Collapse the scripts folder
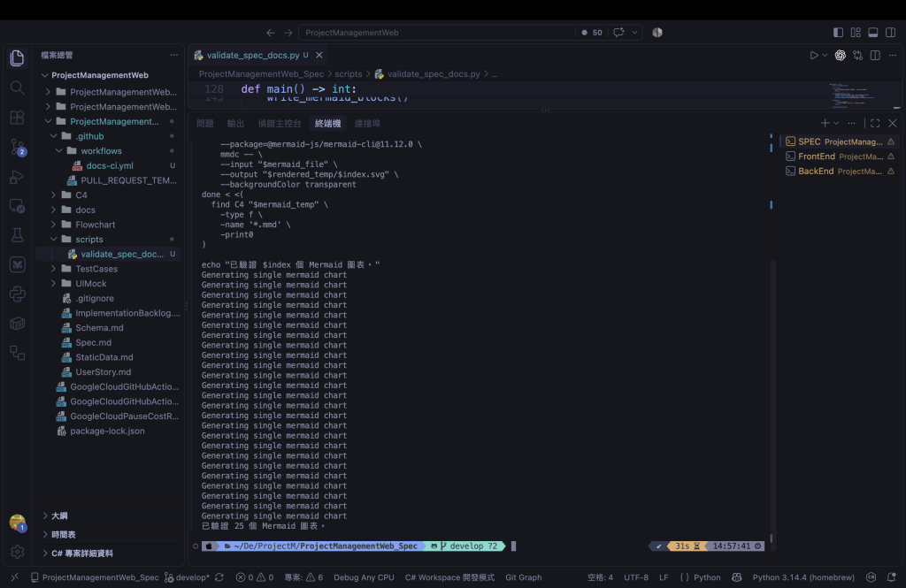 click(89, 239)
